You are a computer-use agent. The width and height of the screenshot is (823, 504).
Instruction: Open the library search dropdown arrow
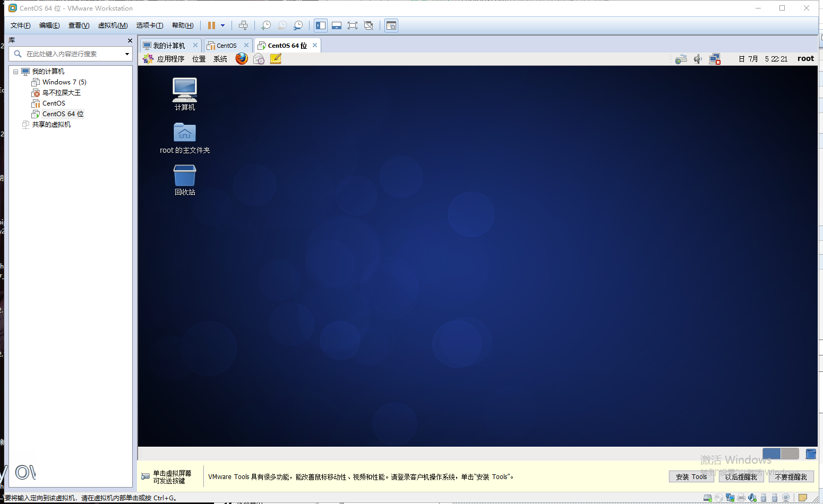pos(127,54)
